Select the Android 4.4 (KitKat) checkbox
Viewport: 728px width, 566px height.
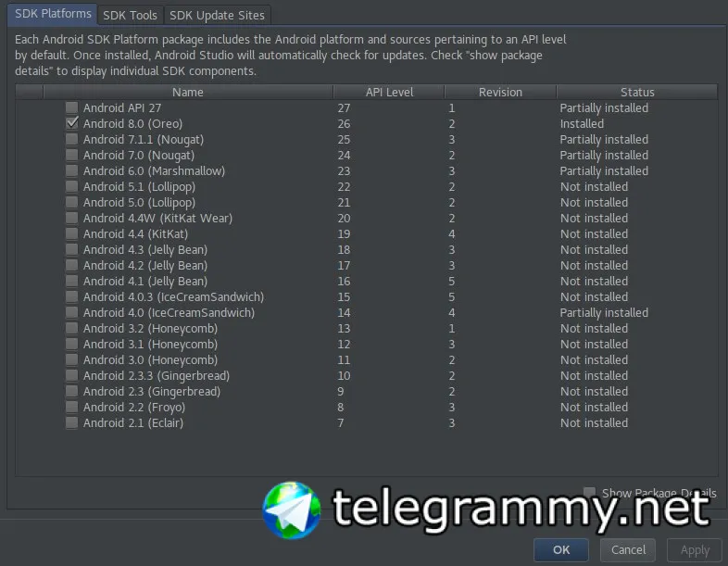coord(71,234)
